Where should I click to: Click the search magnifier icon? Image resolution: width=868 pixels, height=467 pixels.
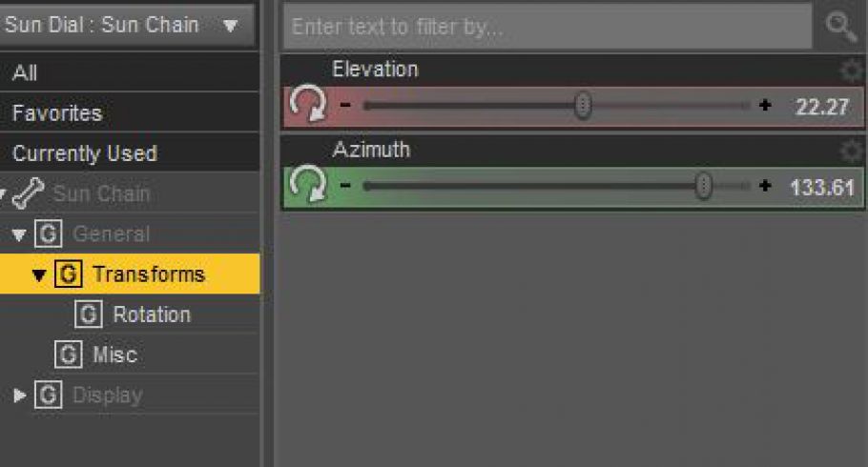[x=839, y=28]
